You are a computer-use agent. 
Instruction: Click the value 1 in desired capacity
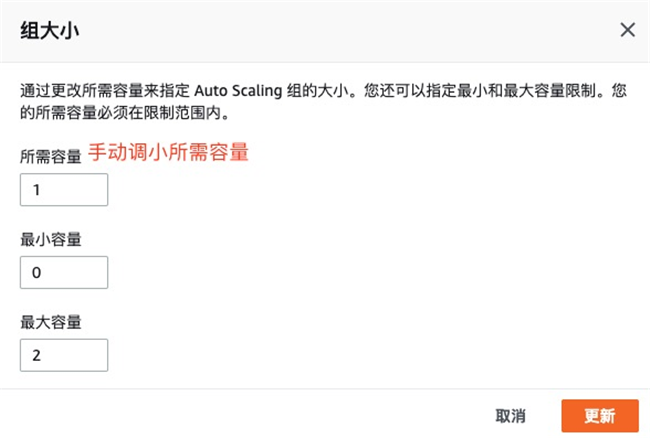[x=36, y=190]
